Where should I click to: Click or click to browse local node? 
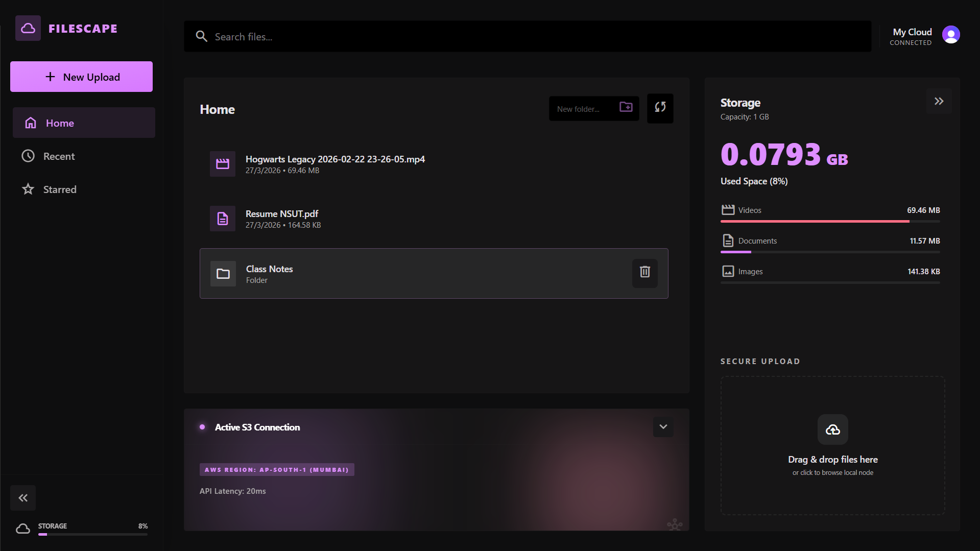click(832, 472)
